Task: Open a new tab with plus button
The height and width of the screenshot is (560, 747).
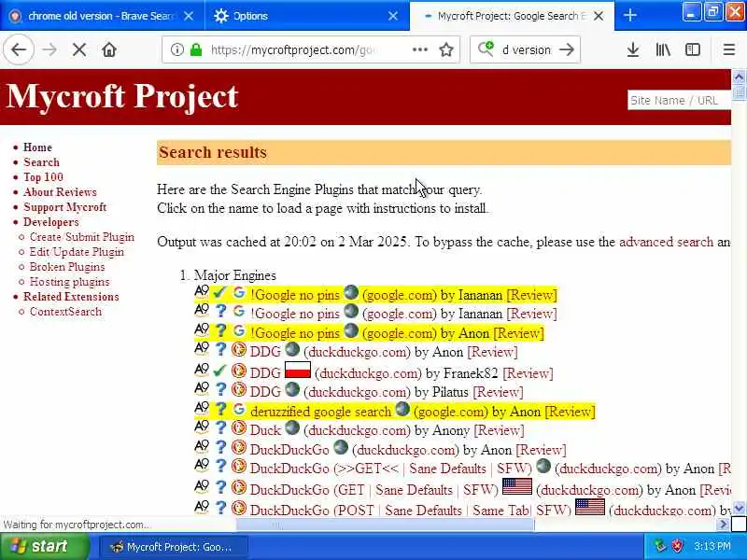Action: coord(629,15)
